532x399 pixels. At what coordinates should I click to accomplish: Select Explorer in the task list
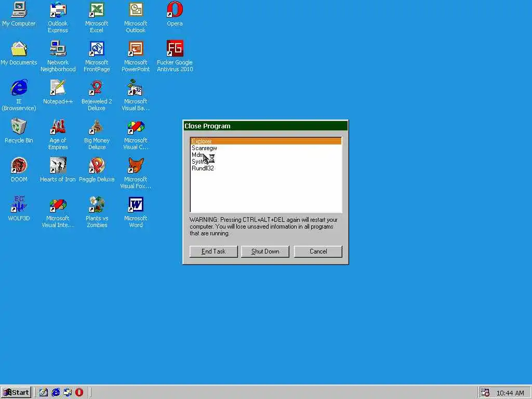click(x=266, y=141)
